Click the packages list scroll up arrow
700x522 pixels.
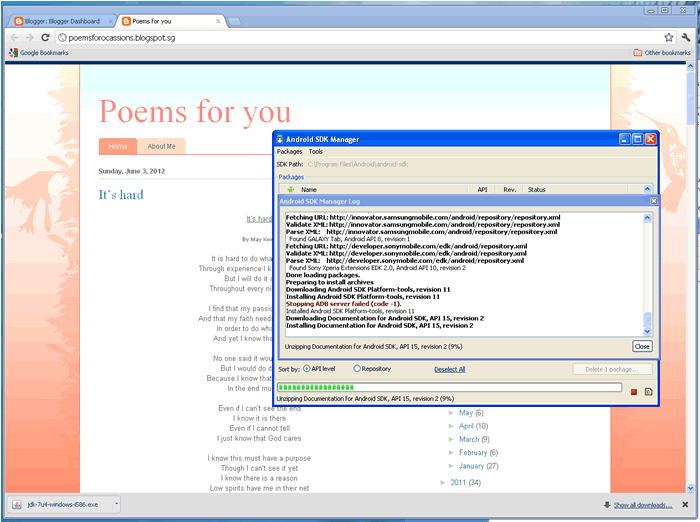pos(647,189)
